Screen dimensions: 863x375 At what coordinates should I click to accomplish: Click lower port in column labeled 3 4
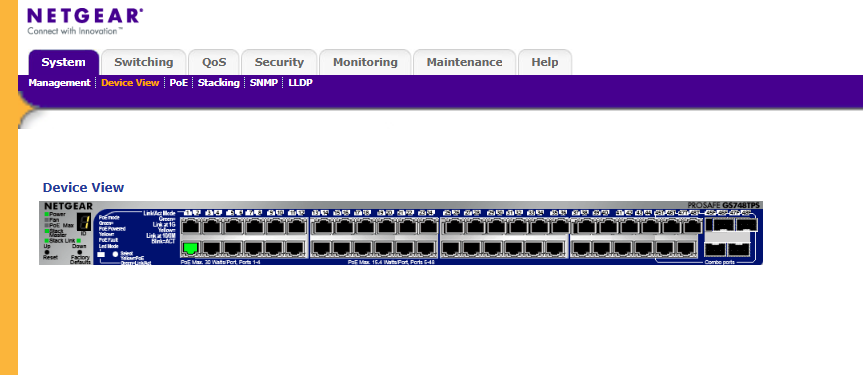[x=212, y=248]
